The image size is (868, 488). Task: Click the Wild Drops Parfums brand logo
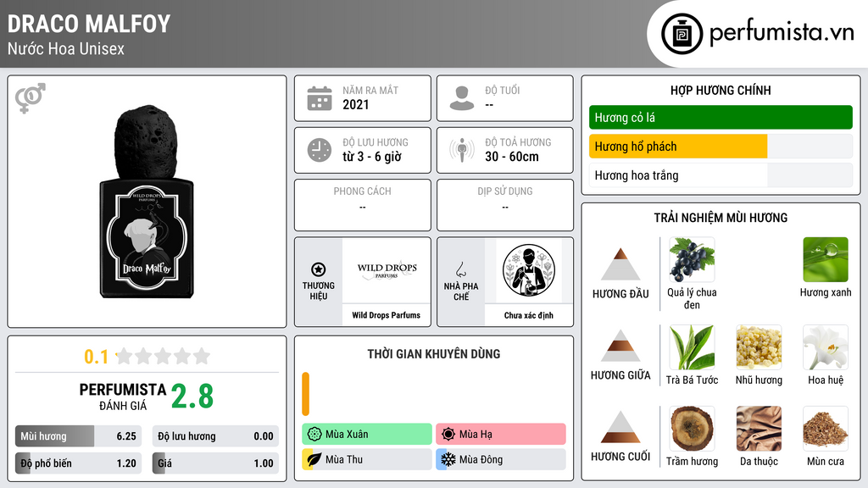[x=387, y=270]
